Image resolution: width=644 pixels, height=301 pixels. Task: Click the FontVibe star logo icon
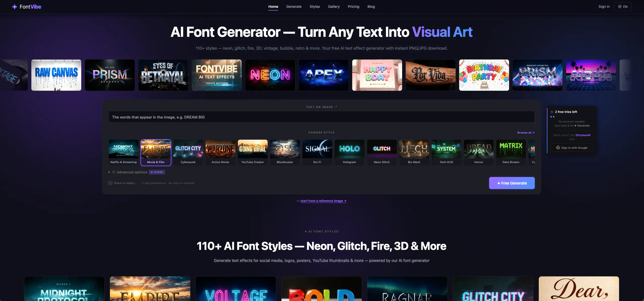pos(15,7)
